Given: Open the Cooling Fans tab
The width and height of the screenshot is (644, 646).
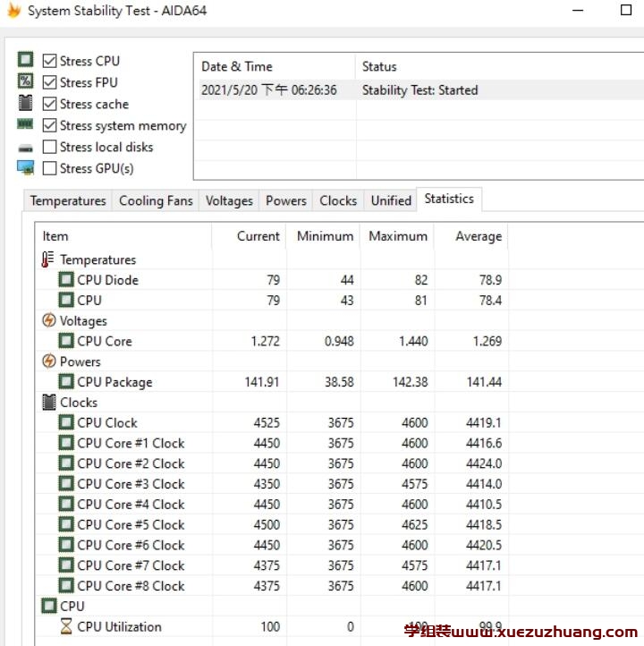Looking at the screenshot, I should click(x=156, y=200).
